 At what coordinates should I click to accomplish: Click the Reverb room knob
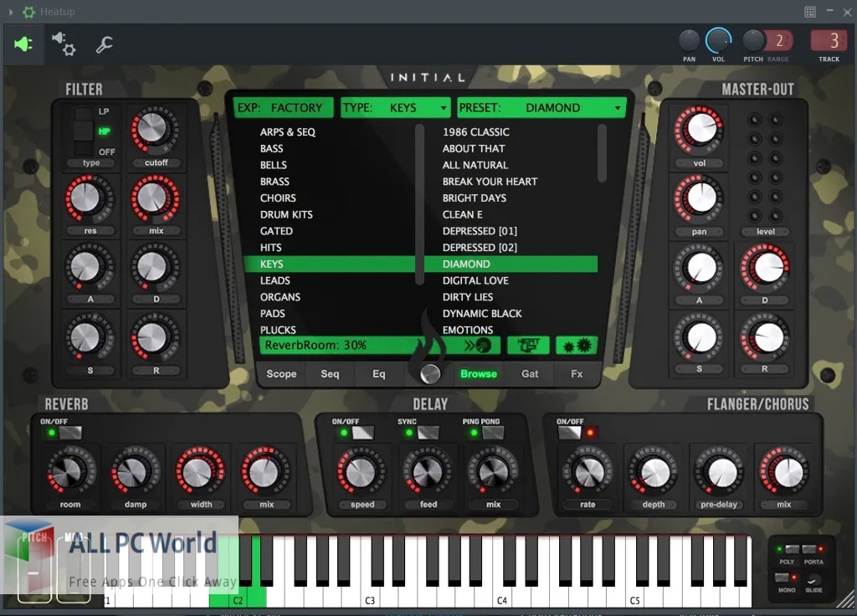71,471
